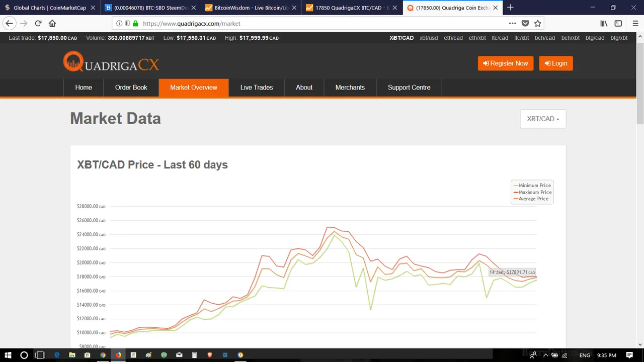644x362 pixels.
Task: Select ltc/xbt pair in top bar
Action: tap(522, 38)
